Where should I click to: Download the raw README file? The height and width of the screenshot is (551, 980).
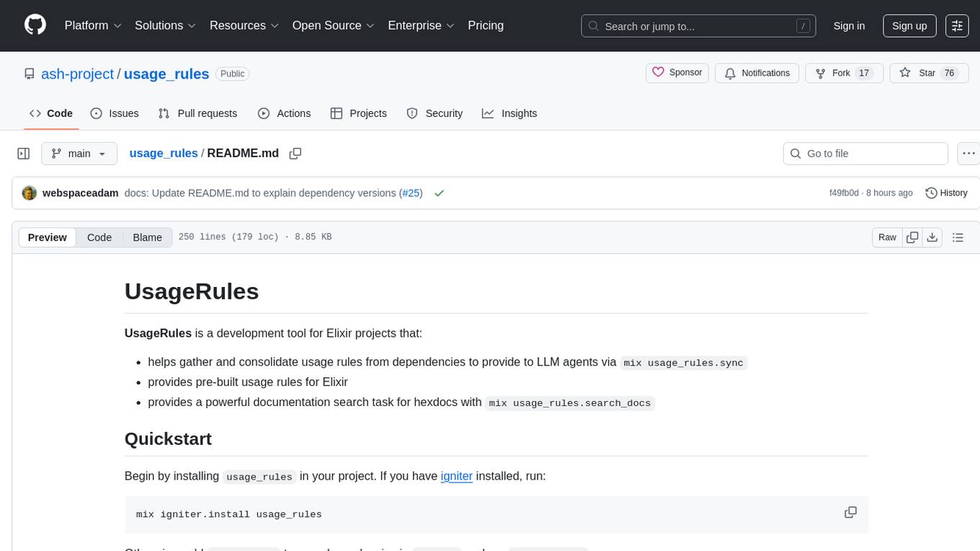[x=932, y=237]
